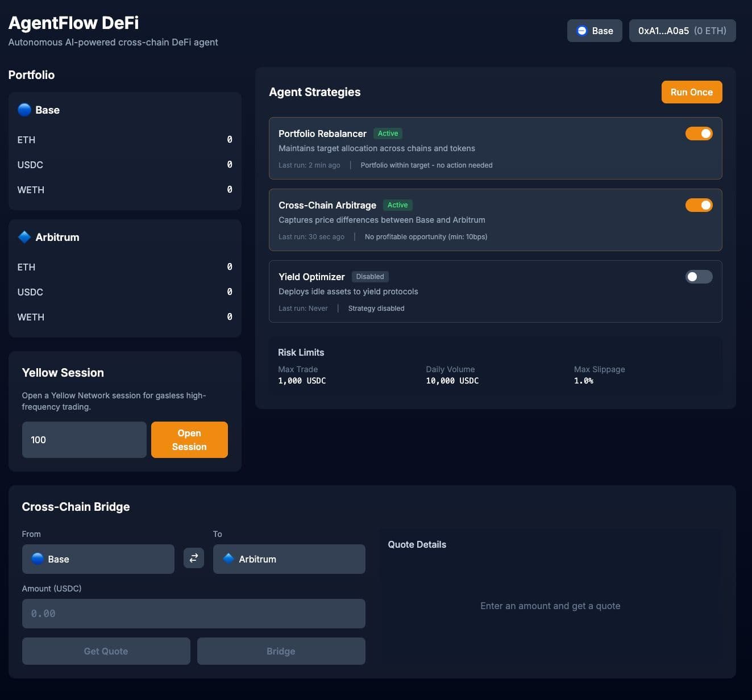This screenshot has height=700, width=752.
Task: Click the Open Session button
Action: tap(189, 440)
